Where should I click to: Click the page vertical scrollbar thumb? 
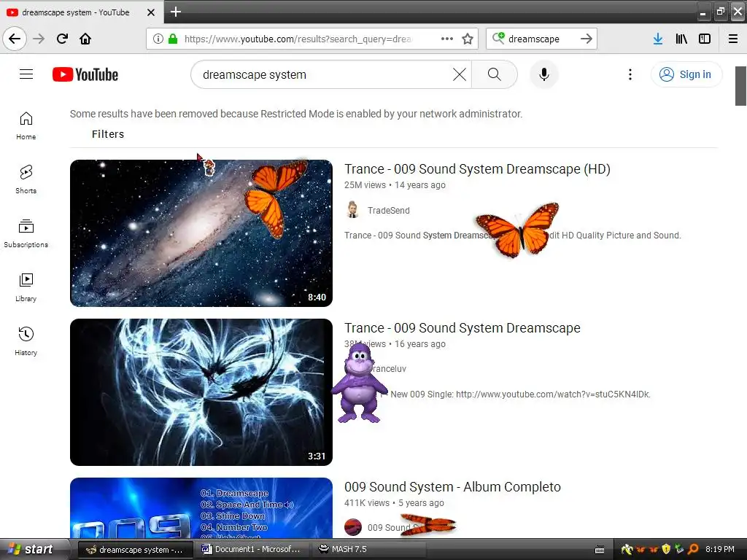740,86
